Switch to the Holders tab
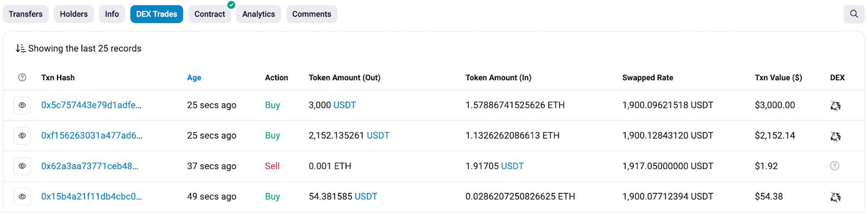The image size is (868, 214). tap(74, 14)
